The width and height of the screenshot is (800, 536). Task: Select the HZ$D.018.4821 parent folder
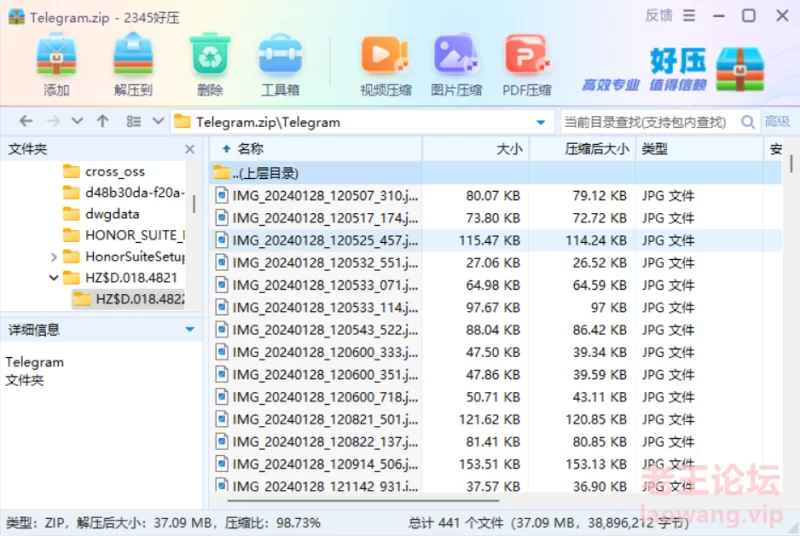120,278
